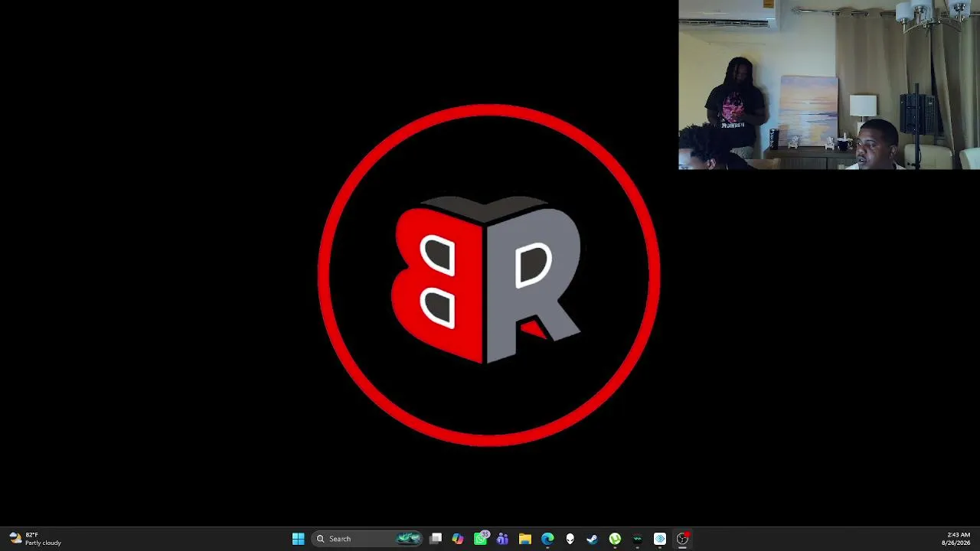This screenshot has height=551, width=980.
Task: Open File Explorer folder icon
Action: (x=525, y=539)
